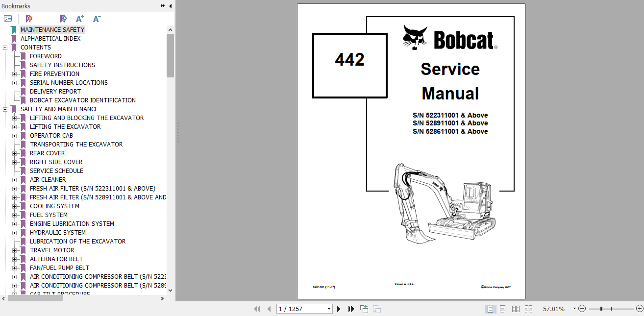Collapse the Bookmarks panel with left arrow
Viewport: 644px width, 316px height.
click(x=170, y=6)
